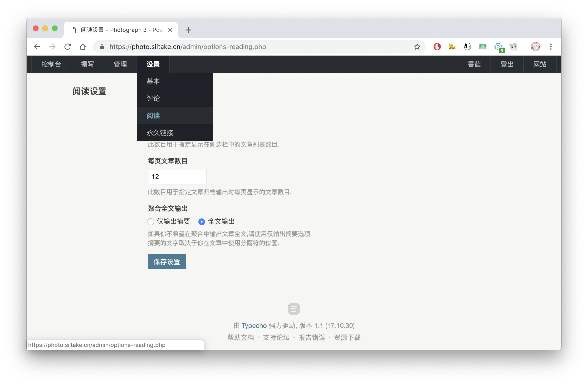Bookmark this page with the star icon
Screen dimensions: 588x385
[417, 47]
